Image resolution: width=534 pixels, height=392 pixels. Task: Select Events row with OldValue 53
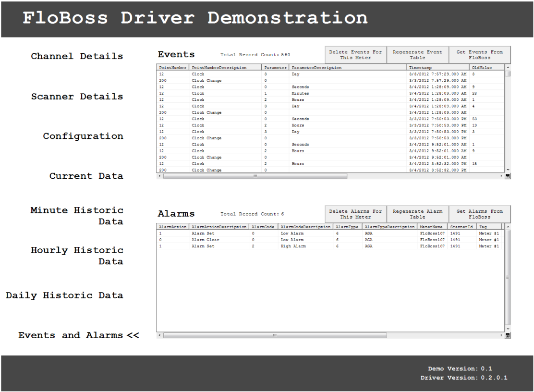pyautogui.click(x=330, y=119)
